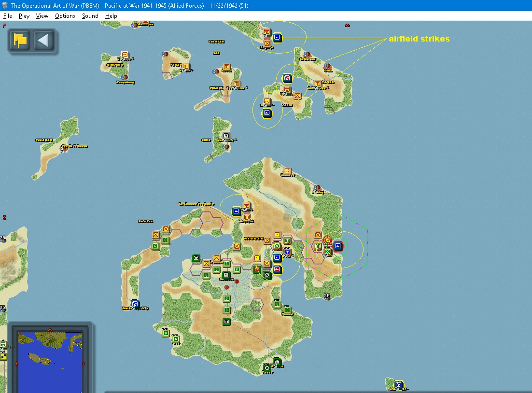The width and height of the screenshot is (532, 393).
Task: Select yellow-blue checkered unit at left edge
Action: coord(3,356)
